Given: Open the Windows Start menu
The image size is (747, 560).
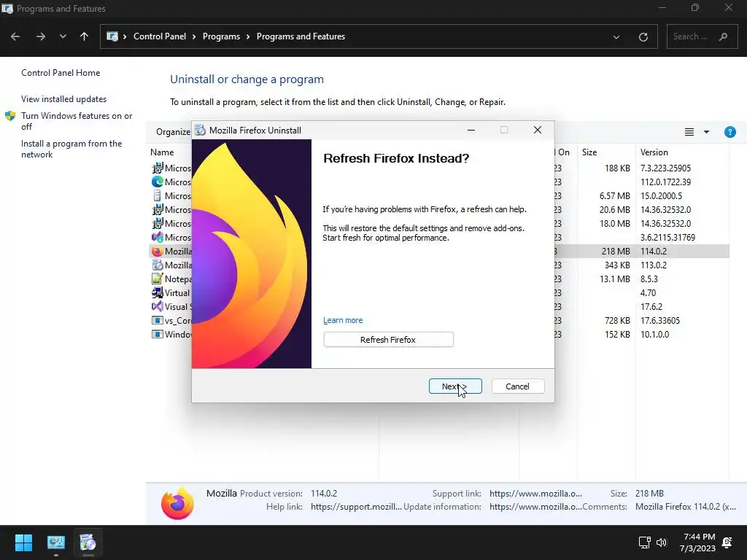Looking at the screenshot, I should (23, 542).
